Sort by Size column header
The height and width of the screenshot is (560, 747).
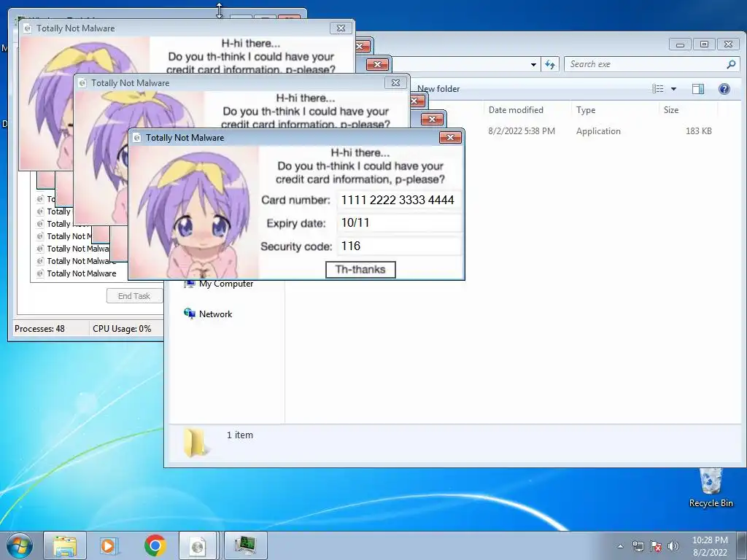(x=671, y=110)
